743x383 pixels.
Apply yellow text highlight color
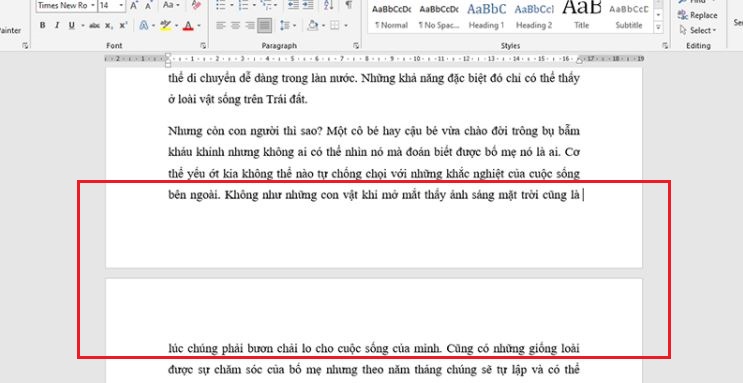pos(165,25)
